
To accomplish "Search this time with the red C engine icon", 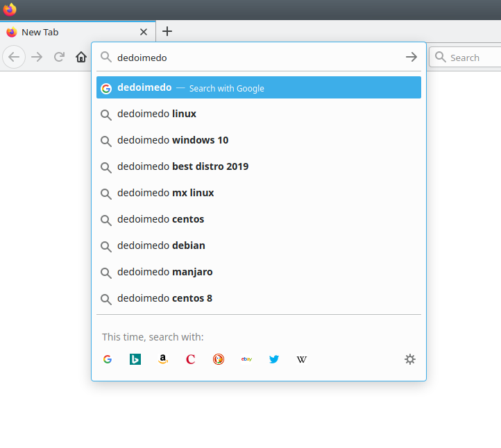I will (x=191, y=359).
